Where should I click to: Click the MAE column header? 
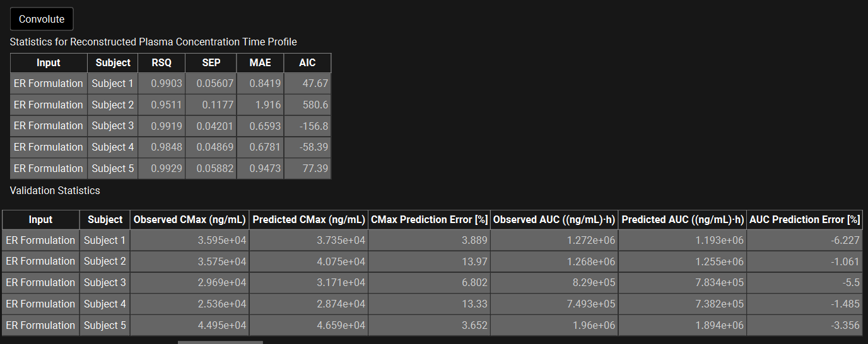(260, 62)
